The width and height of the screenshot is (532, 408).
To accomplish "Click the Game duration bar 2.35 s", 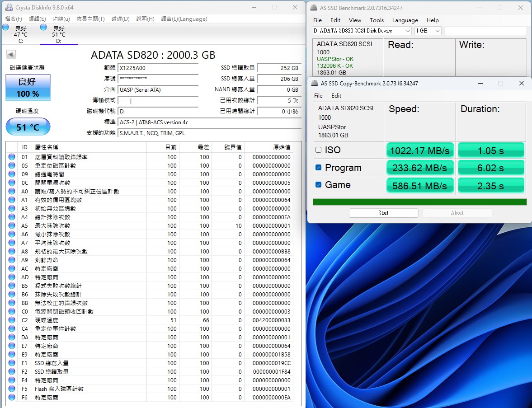I will point(491,186).
